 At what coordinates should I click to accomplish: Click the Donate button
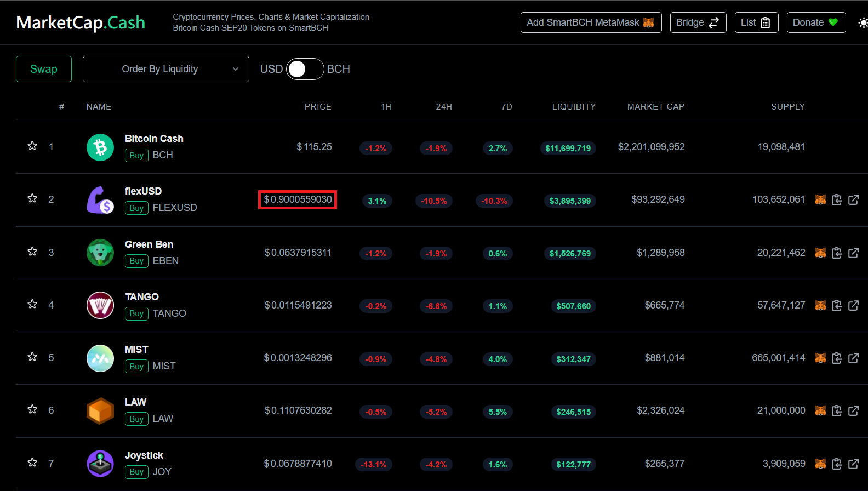click(816, 22)
